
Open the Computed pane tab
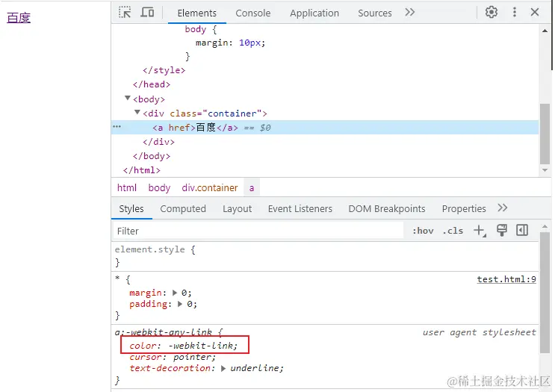tap(183, 209)
